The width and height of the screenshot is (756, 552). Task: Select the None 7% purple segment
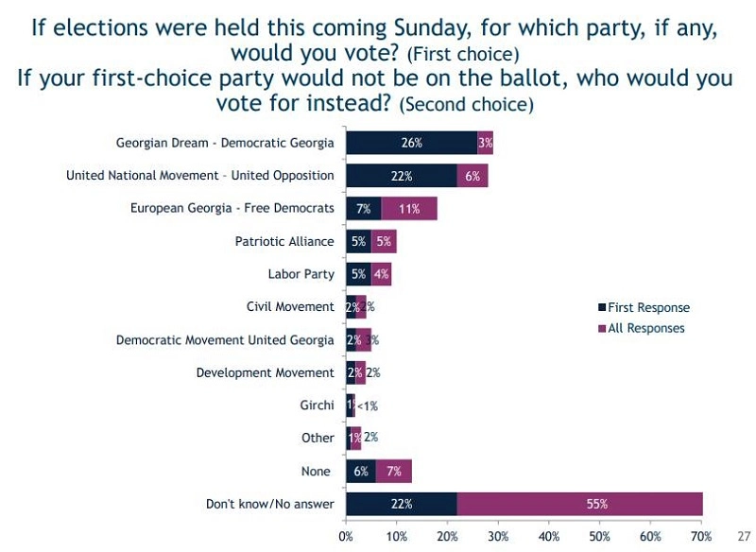(x=394, y=471)
